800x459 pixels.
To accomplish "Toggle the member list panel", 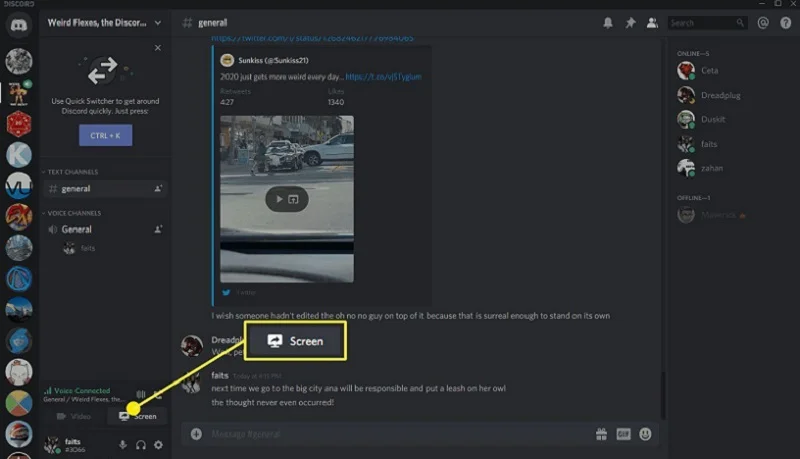I will click(x=652, y=23).
